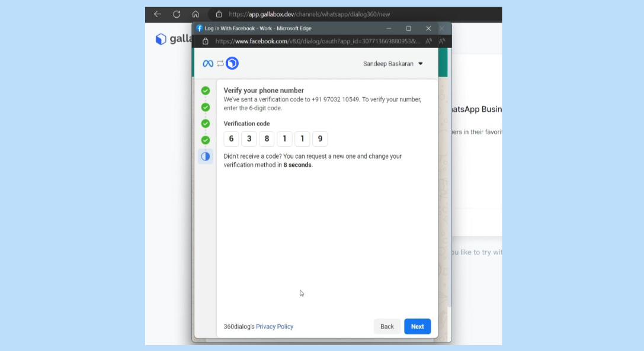Click the first verification digit box containing 6
The width and height of the screenshot is (644, 351).
pos(231,139)
